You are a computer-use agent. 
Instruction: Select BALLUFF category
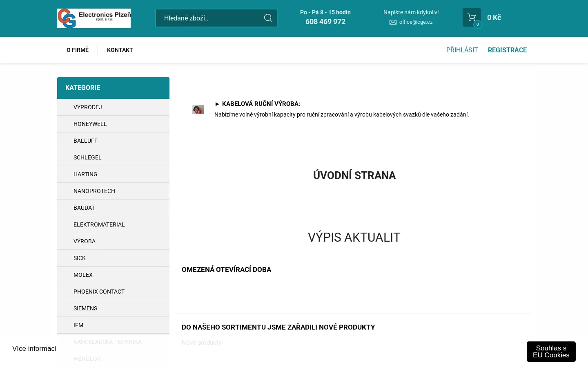point(113,141)
